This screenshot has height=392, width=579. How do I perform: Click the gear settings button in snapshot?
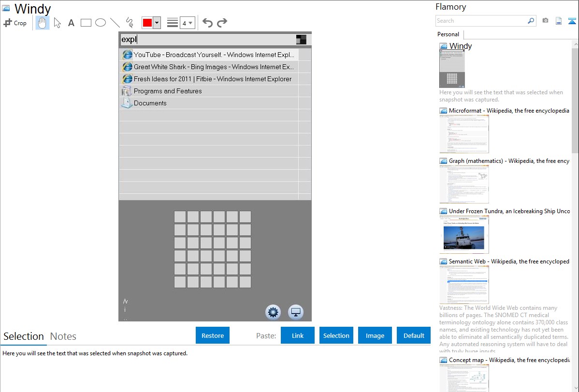click(273, 312)
